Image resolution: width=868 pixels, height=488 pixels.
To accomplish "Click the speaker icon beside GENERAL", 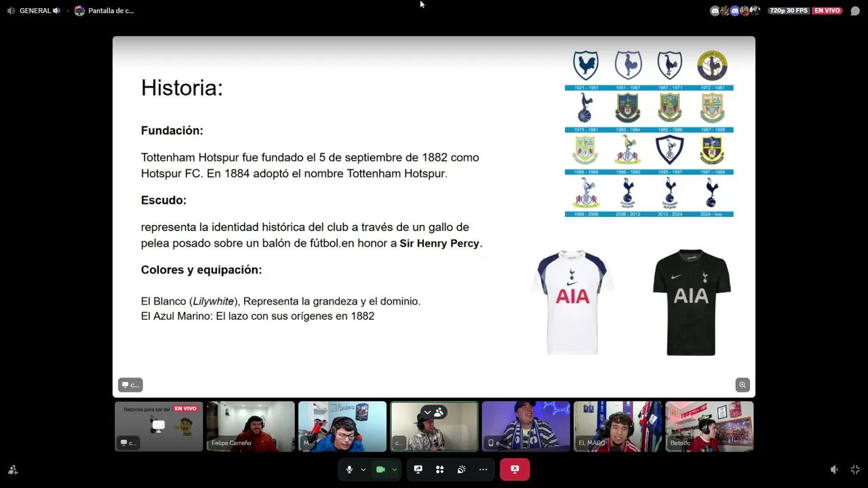I will click(x=56, y=11).
